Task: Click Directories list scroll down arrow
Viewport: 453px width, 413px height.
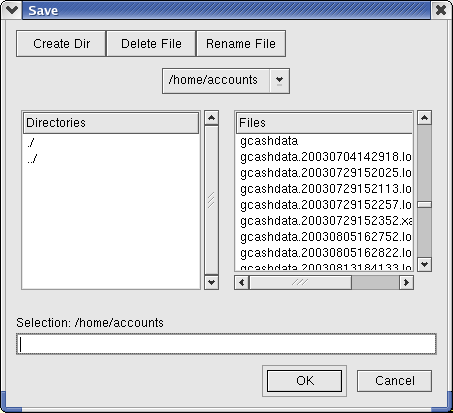Action: point(211,282)
